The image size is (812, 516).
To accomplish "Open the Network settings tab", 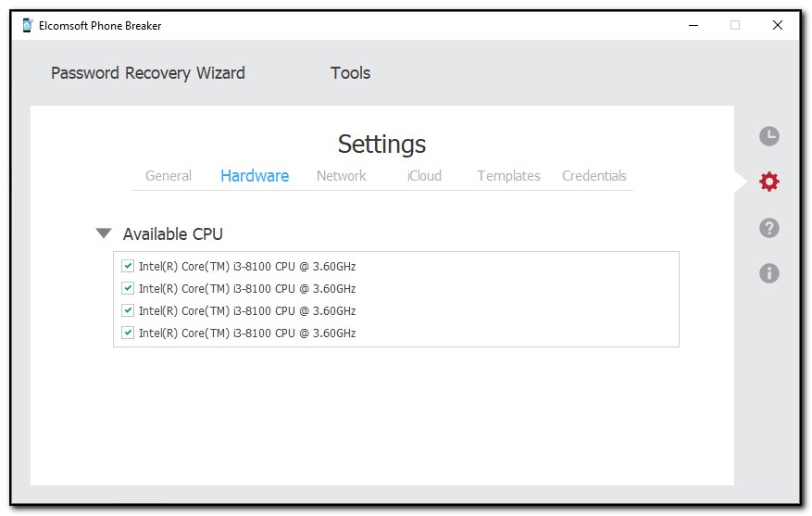I will click(x=342, y=176).
